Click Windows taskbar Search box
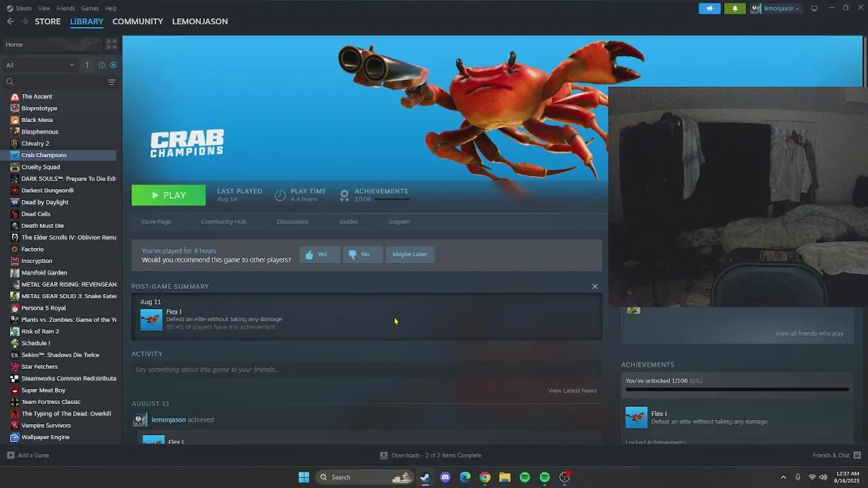The width and height of the screenshot is (868, 488). (x=366, y=477)
